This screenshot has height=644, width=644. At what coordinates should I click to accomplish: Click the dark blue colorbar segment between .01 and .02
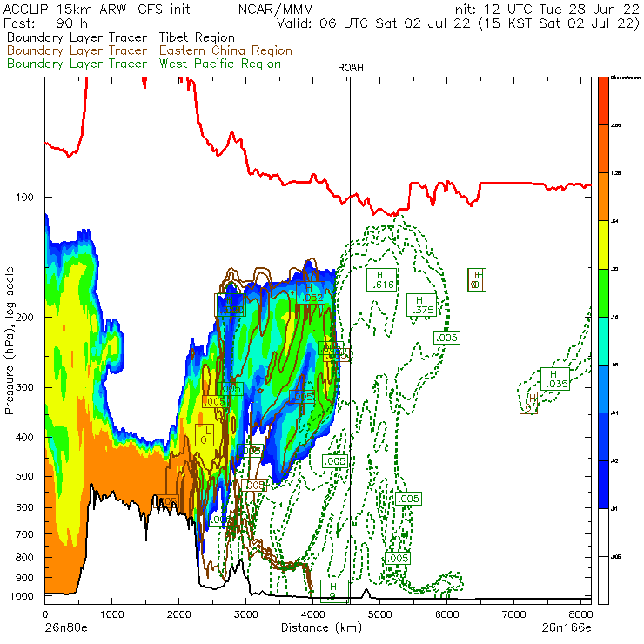click(x=603, y=485)
